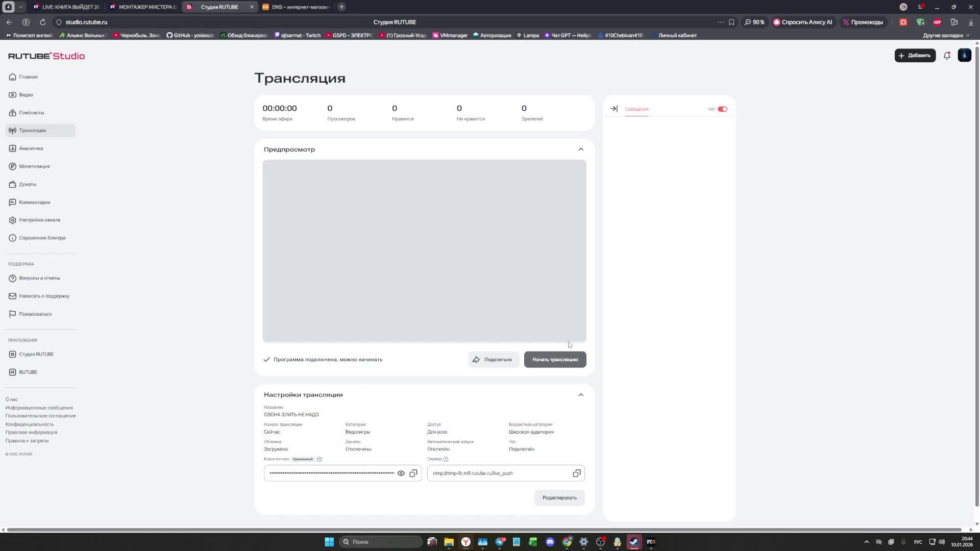980x551 pixels.
Task: Click the 90% zoom indicator in address bar
Action: point(754,22)
